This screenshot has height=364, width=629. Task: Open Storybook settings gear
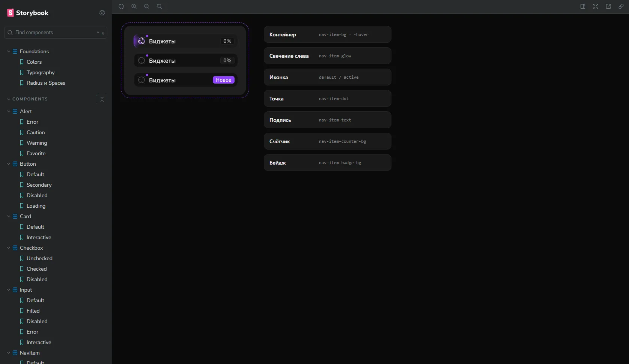(x=102, y=13)
